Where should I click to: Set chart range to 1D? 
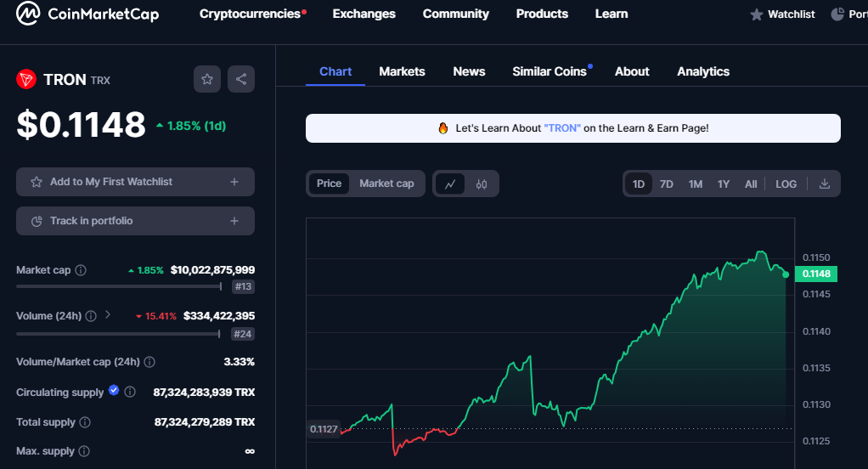point(639,184)
